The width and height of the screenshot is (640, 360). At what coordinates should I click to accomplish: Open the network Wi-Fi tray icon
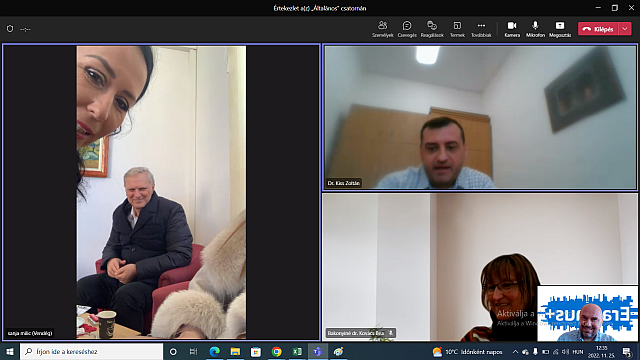coord(556,351)
